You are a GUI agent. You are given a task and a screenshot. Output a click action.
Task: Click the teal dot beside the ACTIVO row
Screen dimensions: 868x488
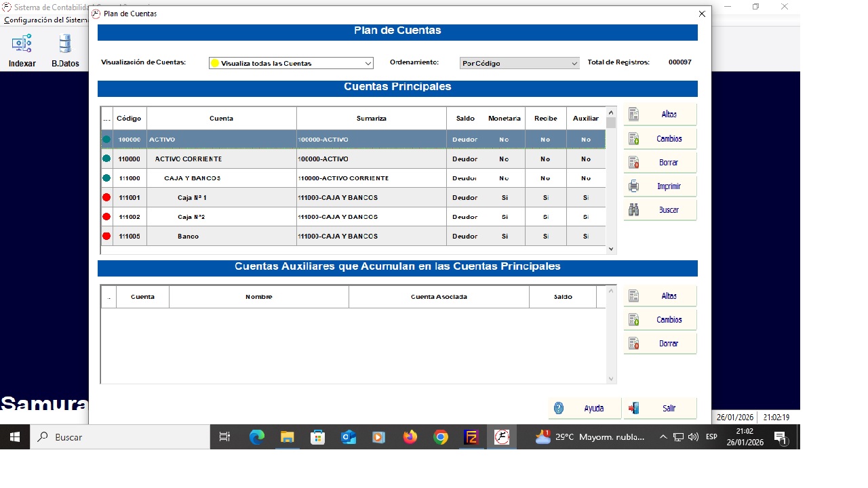click(x=106, y=140)
